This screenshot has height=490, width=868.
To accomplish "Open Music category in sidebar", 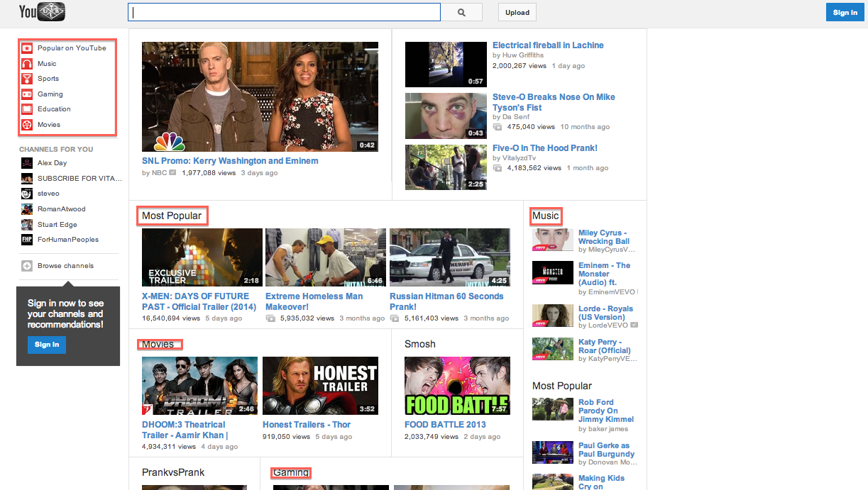I will [x=47, y=64].
